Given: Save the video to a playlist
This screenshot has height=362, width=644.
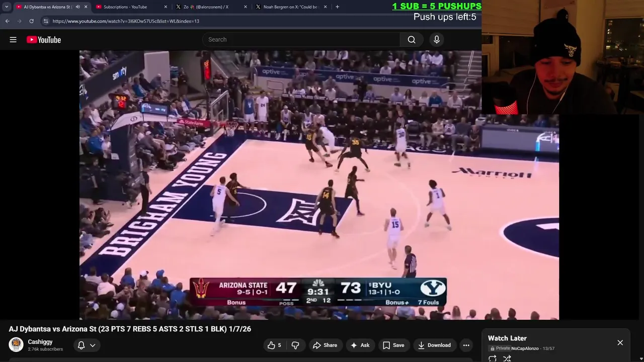Looking at the screenshot, I should (393, 345).
